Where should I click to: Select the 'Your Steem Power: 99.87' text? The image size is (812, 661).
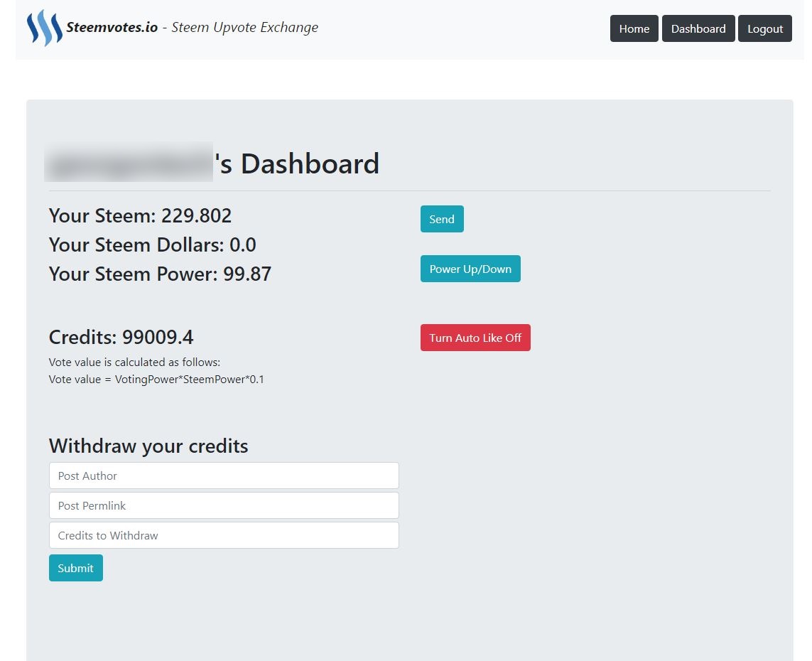point(160,274)
